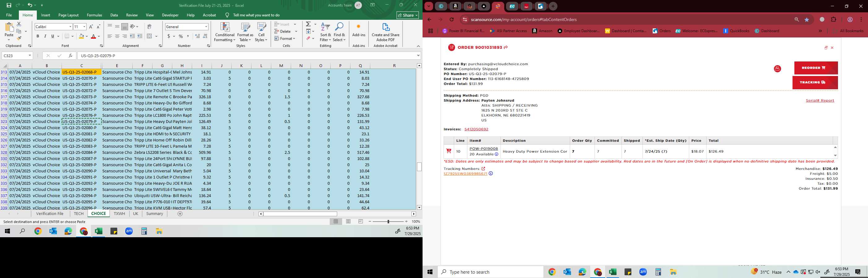Open Sort & Filter menu
The width and height of the screenshot is (868, 278).
click(325, 32)
